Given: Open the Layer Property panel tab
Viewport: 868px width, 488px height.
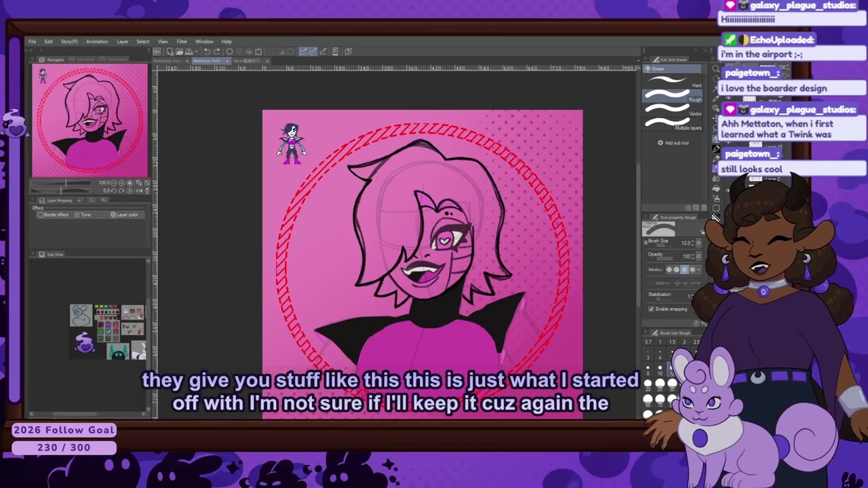Looking at the screenshot, I should tap(56, 201).
